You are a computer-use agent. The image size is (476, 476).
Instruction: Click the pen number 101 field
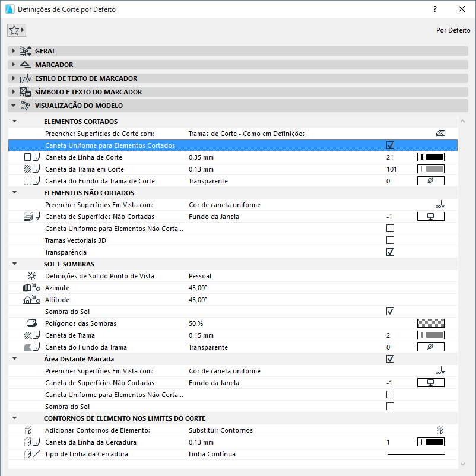pos(391,169)
